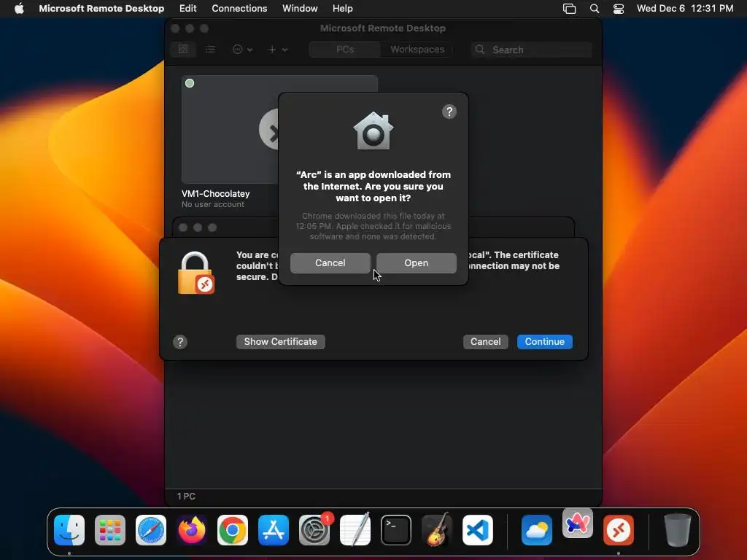
Task: Open the Window menu
Action: click(300, 8)
